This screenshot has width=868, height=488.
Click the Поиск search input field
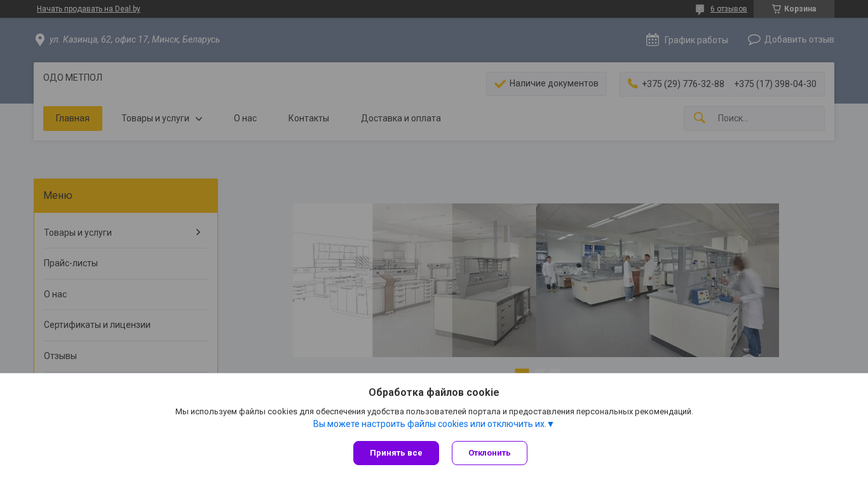[766, 118]
